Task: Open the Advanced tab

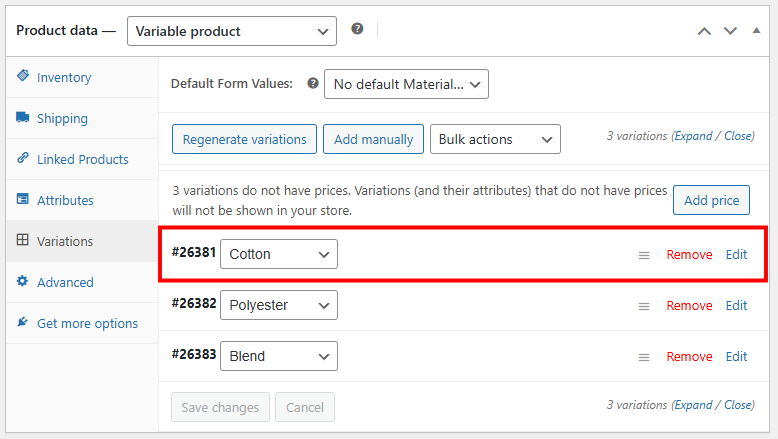Action: click(x=82, y=282)
